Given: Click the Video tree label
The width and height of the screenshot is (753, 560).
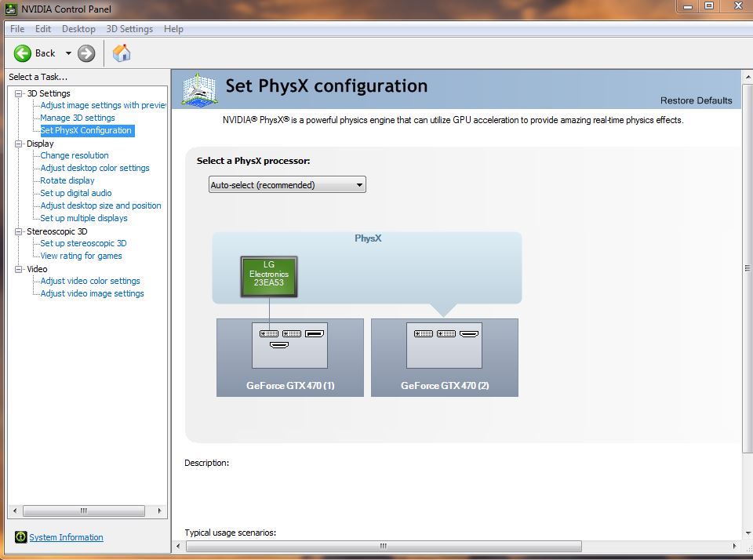Looking at the screenshot, I should point(37,269).
